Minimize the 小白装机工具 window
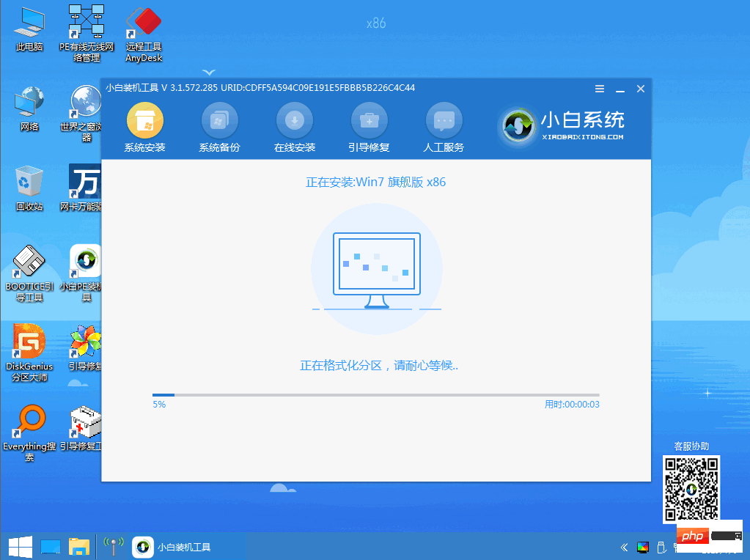 (620, 89)
